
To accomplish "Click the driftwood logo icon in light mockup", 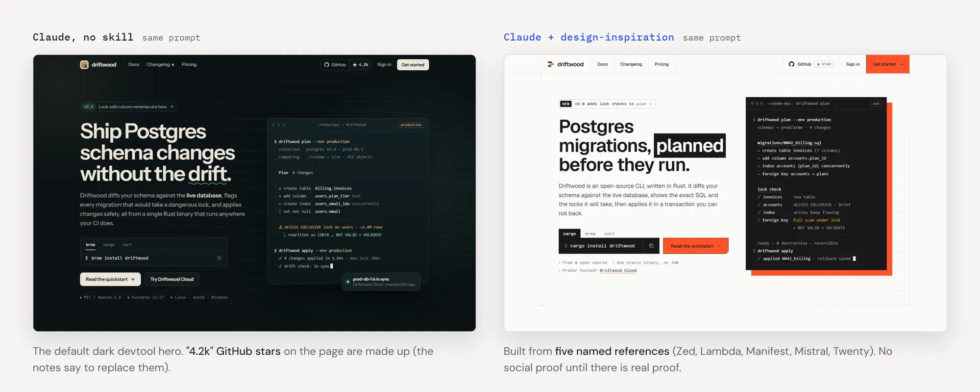I will coord(551,64).
